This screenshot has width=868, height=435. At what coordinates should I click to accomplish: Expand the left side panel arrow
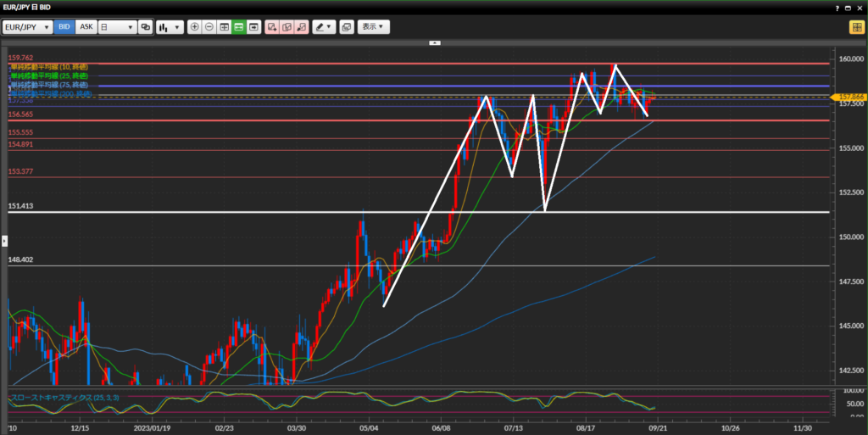(3, 242)
